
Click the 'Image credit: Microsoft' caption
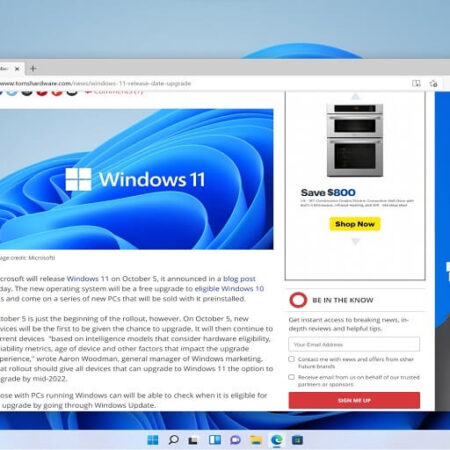coord(28,258)
